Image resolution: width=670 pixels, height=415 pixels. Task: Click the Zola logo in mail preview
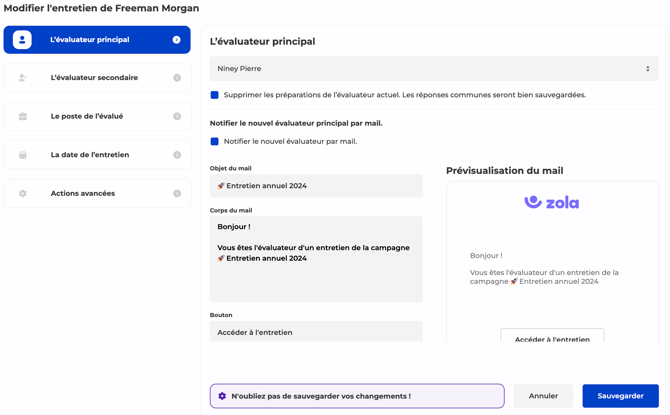click(x=552, y=202)
